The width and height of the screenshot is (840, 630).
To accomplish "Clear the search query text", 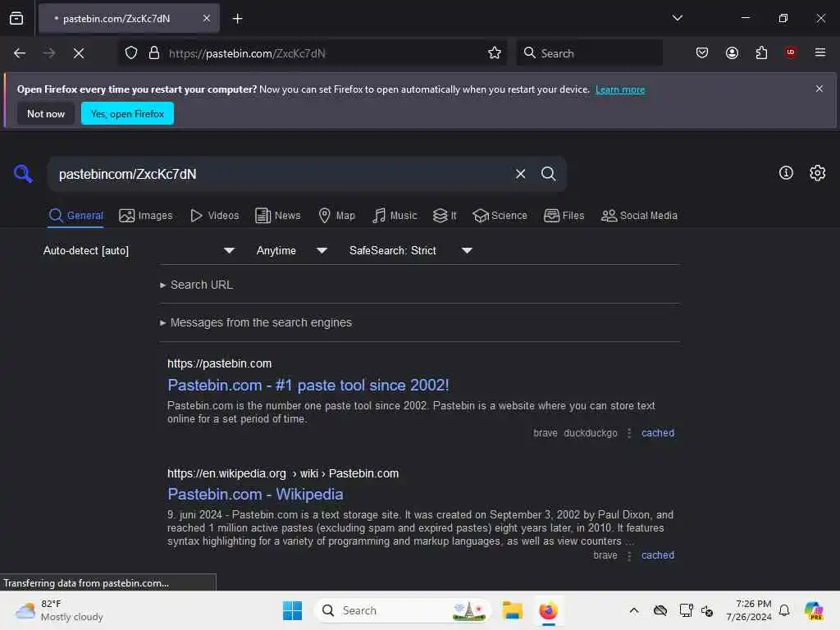I will click(x=520, y=174).
